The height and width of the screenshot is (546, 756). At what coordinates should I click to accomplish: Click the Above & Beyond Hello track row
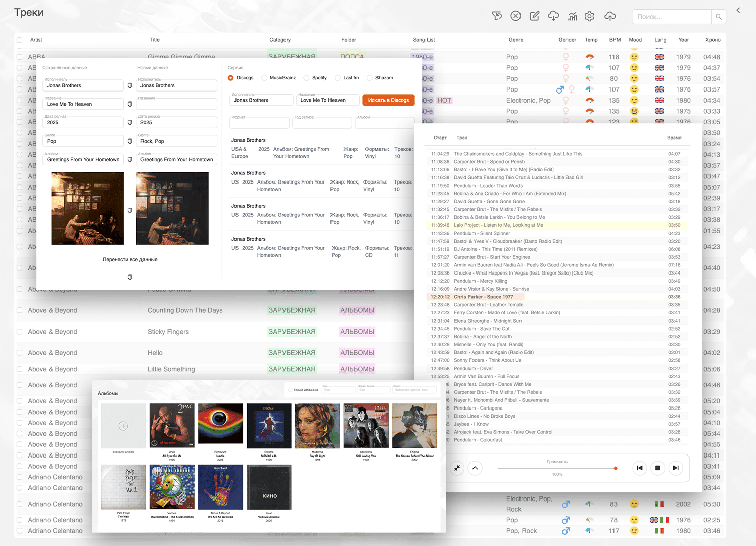215,353
